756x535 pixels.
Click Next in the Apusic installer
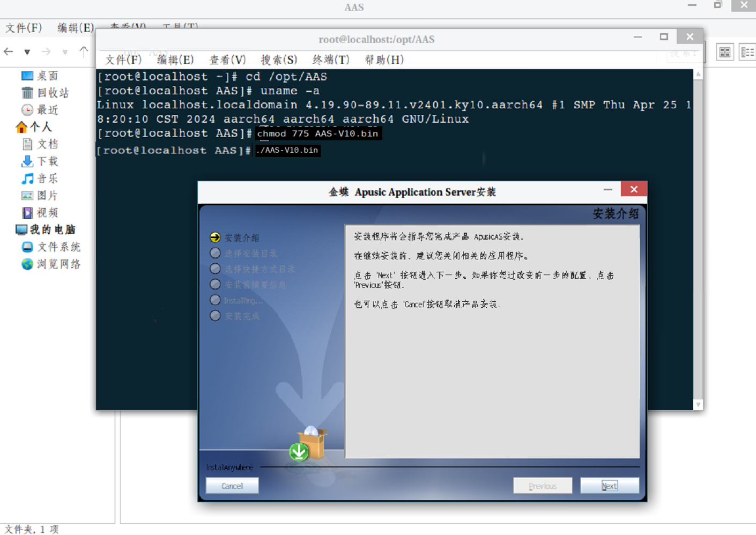pos(609,486)
